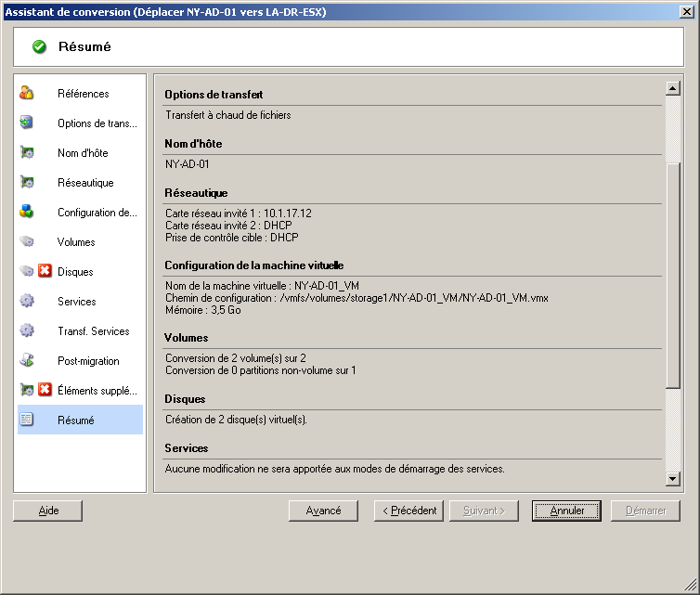Viewport: 700px width, 595px height.
Task: Click the Nom d'hôte section heading in summary
Action: click(x=193, y=144)
